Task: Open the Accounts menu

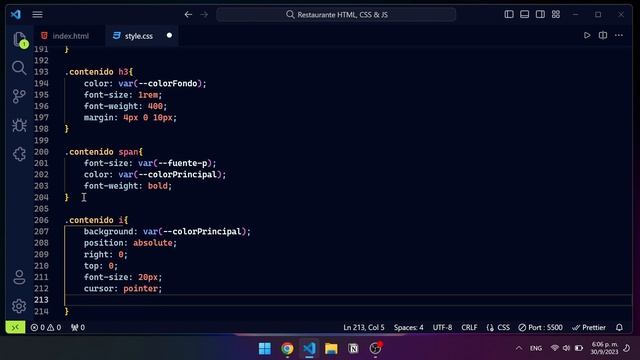Action: tap(19, 277)
